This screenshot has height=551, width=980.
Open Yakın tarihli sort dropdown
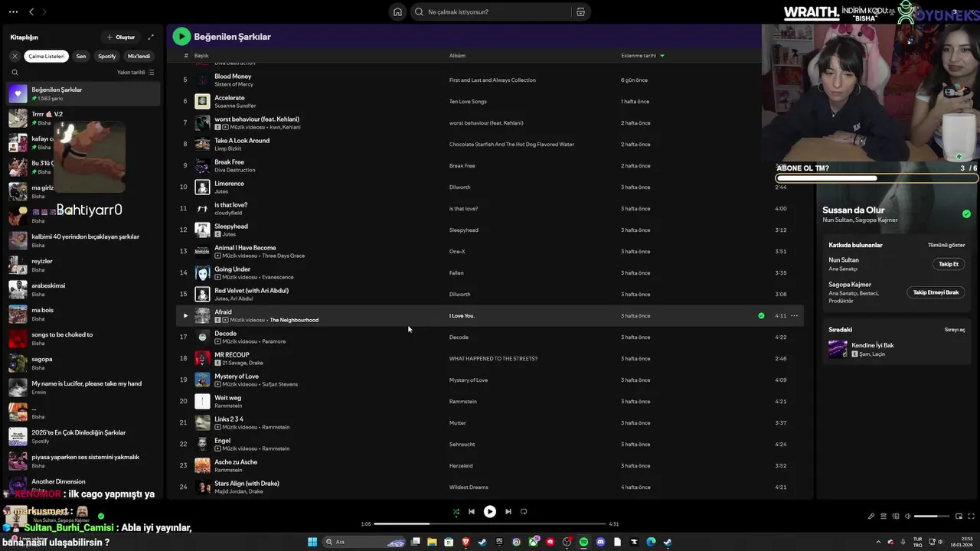136,73
